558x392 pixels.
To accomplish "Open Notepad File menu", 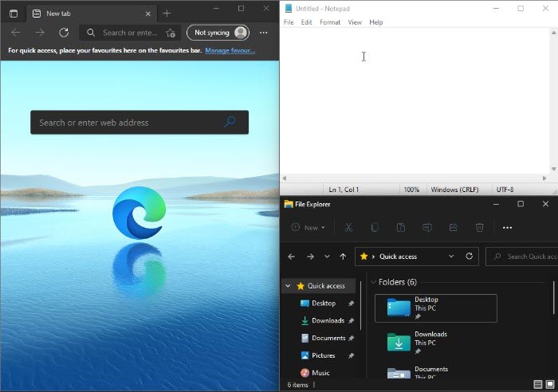I will tap(289, 22).
